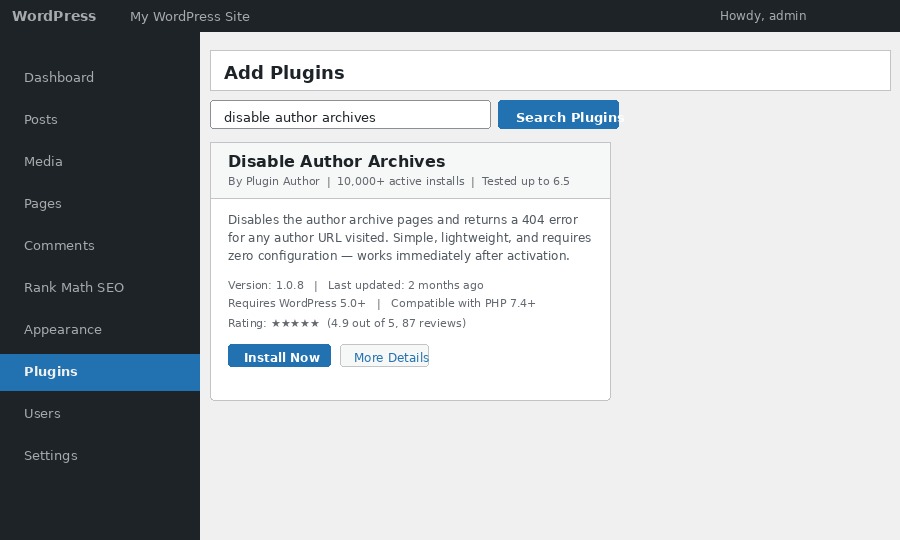This screenshot has height=540, width=900.
Task: Open the Posts menu item
Action: 41,119
